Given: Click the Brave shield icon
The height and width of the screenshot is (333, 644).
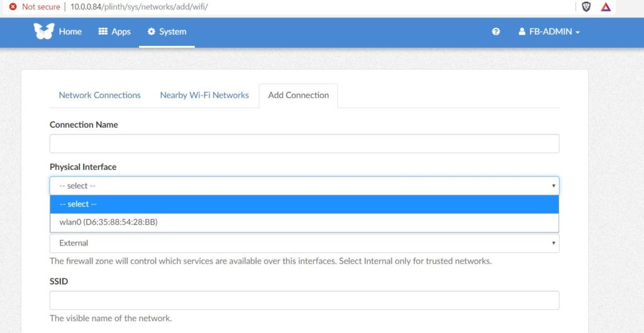Looking at the screenshot, I should pos(586,7).
